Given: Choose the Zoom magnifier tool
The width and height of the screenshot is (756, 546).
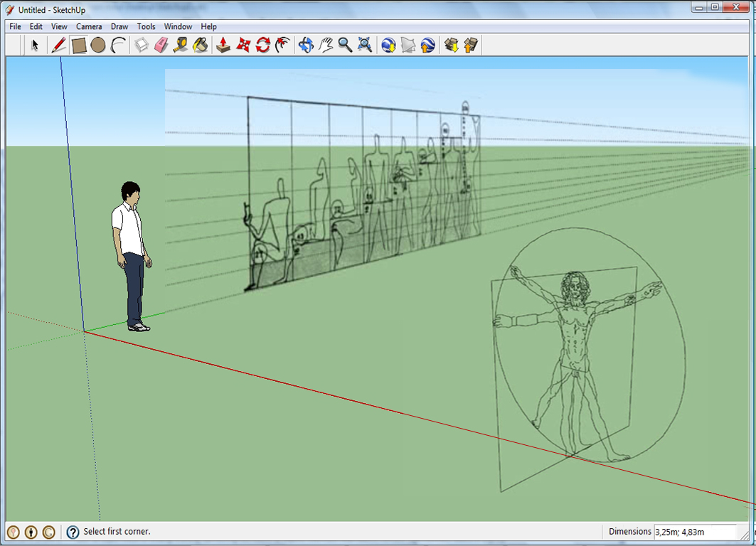Looking at the screenshot, I should pyautogui.click(x=345, y=45).
